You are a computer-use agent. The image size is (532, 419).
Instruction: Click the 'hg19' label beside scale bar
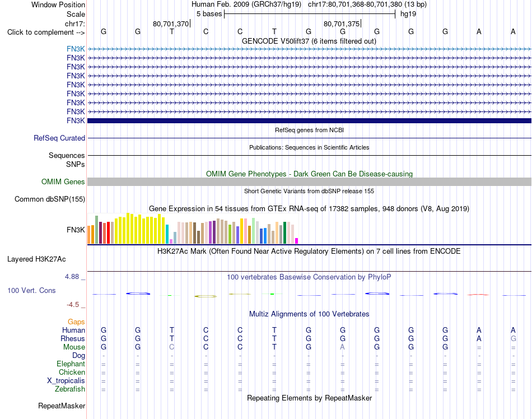pos(408,14)
